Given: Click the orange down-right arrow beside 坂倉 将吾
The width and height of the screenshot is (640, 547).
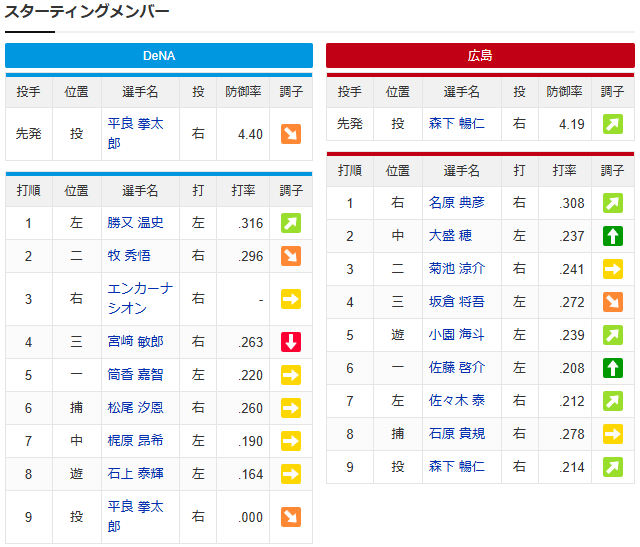Looking at the screenshot, I should [613, 302].
